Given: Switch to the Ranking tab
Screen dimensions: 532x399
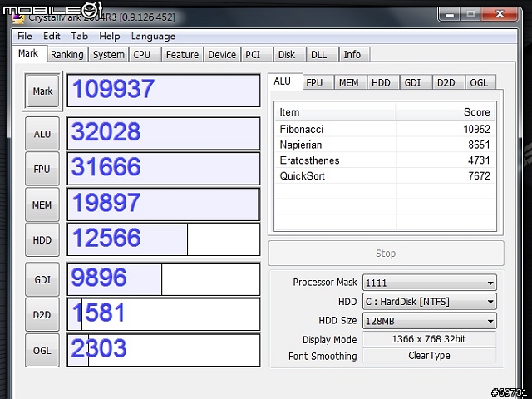Looking at the screenshot, I should pos(67,54).
